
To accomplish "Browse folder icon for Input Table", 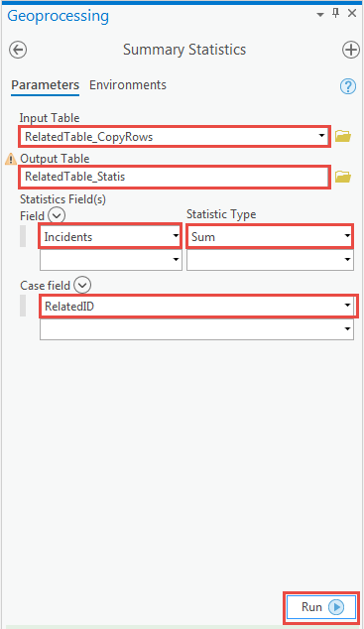I will (x=343, y=136).
